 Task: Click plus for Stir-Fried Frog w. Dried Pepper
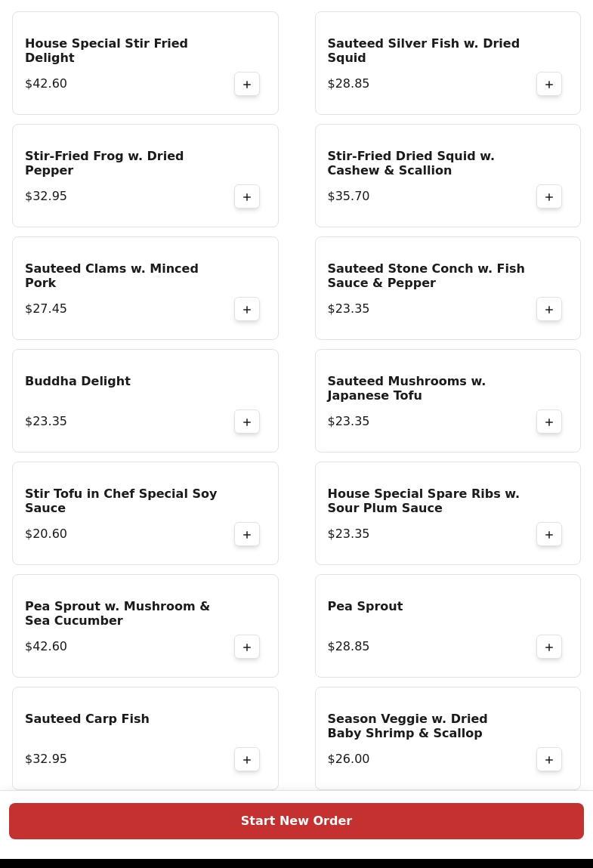[x=247, y=196]
